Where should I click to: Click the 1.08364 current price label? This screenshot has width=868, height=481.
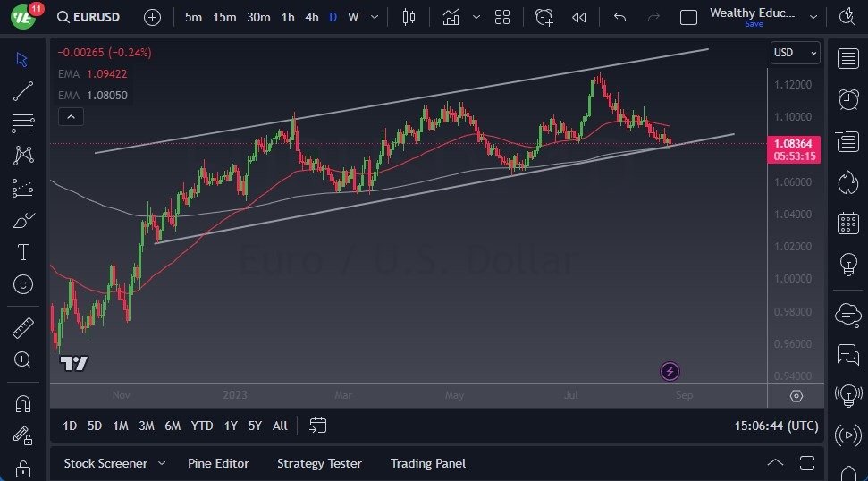[794, 143]
